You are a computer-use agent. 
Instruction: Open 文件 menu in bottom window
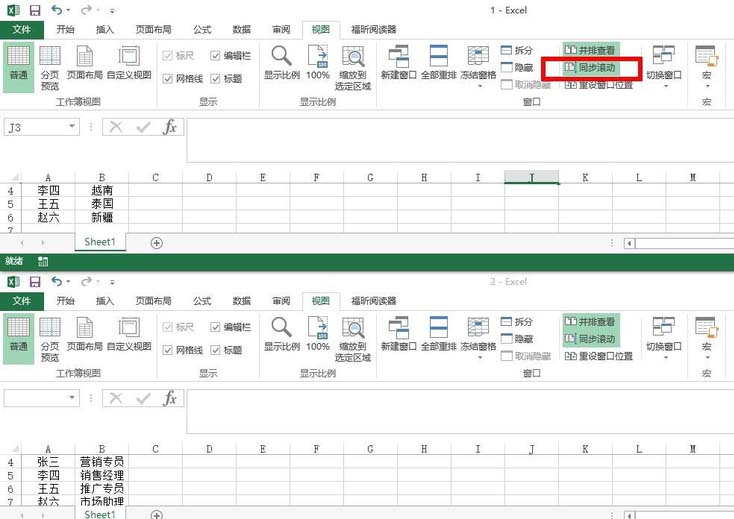point(22,301)
